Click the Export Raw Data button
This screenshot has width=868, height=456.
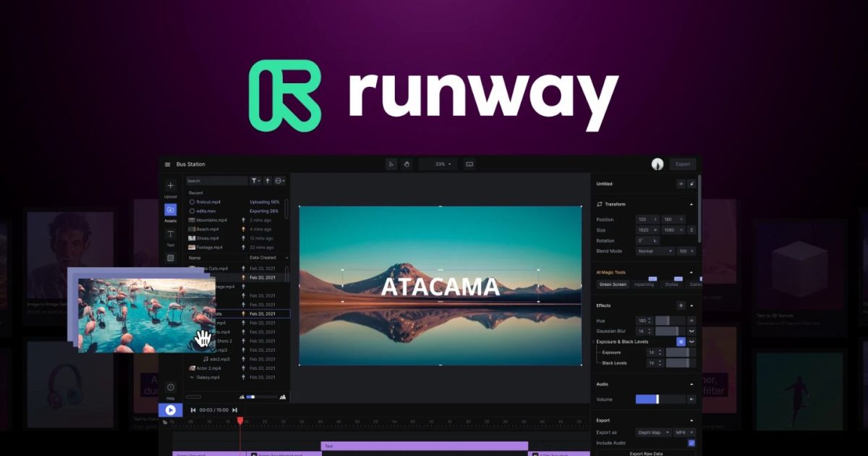pyautogui.click(x=646, y=452)
